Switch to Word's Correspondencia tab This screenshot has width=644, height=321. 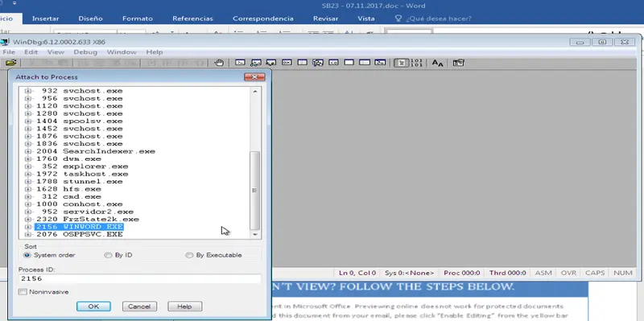[263, 19]
